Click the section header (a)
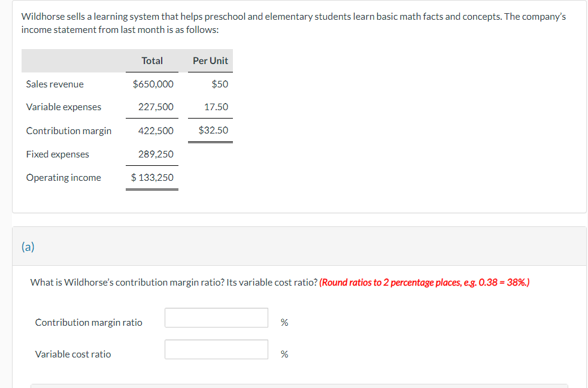This screenshot has width=588, height=388. [27, 246]
